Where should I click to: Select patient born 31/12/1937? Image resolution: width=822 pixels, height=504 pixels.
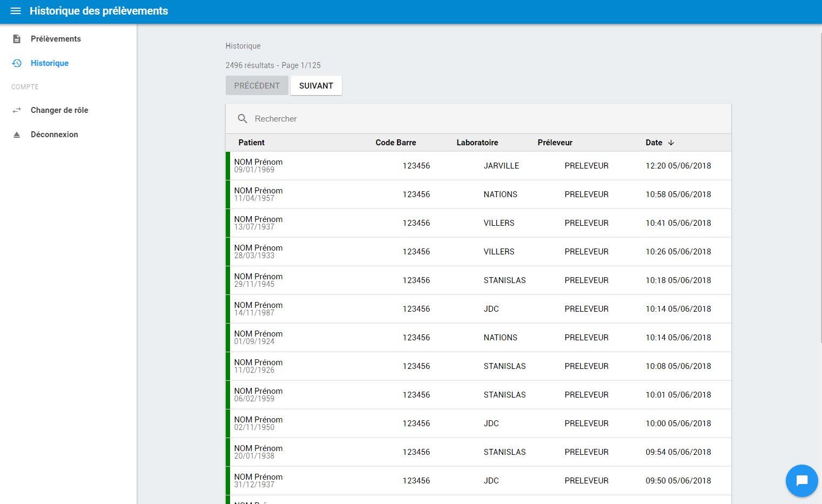pos(479,481)
